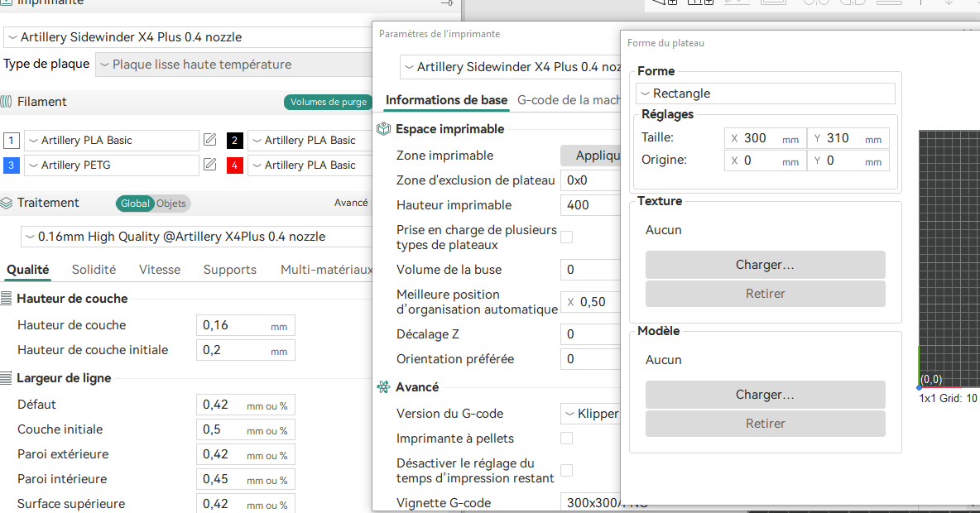Open the 0.16mm High Quality process preset dropdown
This screenshot has height=513, width=980.
(x=196, y=237)
